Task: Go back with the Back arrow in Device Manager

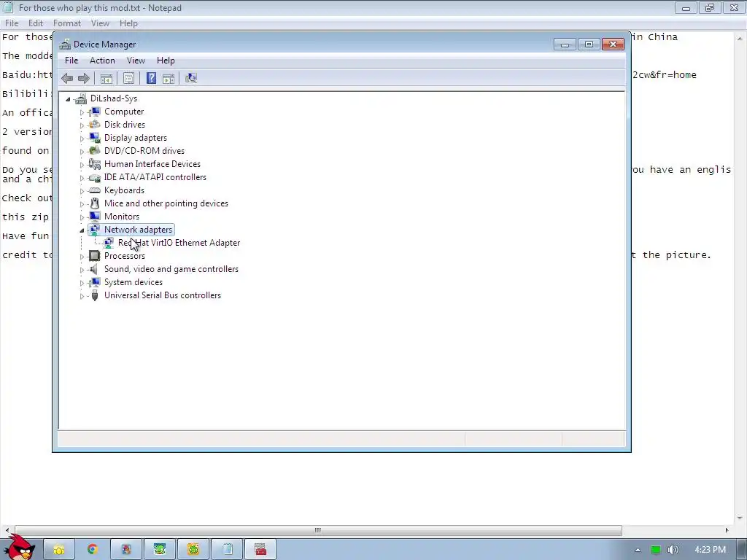Action: pos(67,78)
